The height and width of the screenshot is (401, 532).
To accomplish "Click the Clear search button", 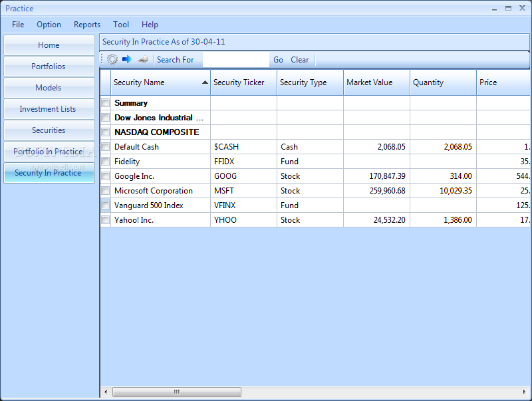I will pyautogui.click(x=300, y=60).
